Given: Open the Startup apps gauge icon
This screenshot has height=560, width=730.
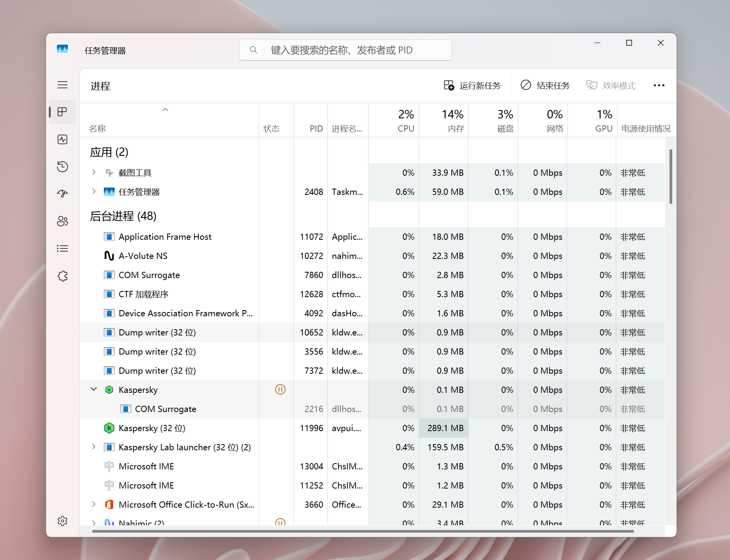Looking at the screenshot, I should (x=62, y=194).
